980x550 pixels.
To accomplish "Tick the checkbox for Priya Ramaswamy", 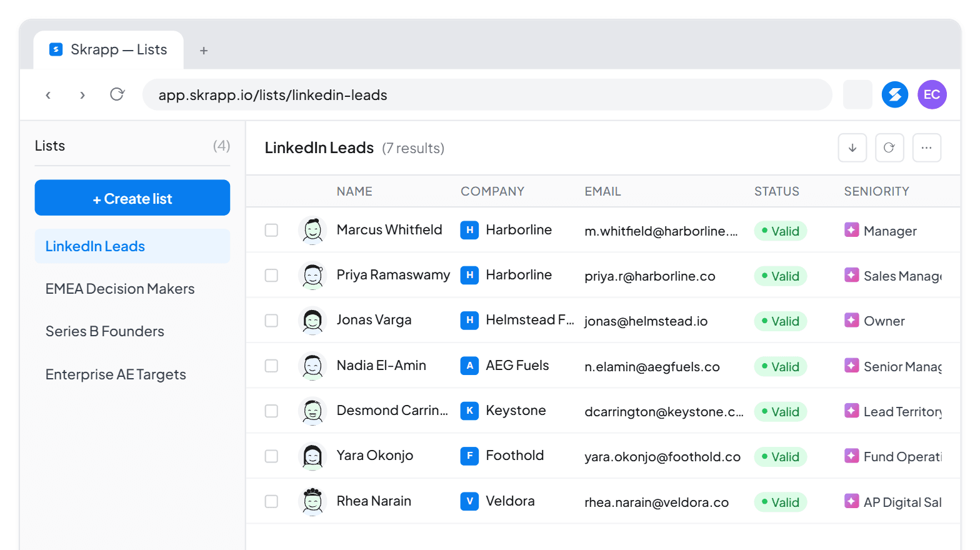I will coord(271,275).
